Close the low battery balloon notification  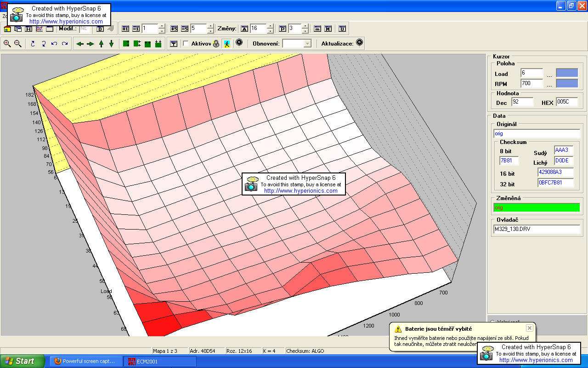[x=530, y=328]
